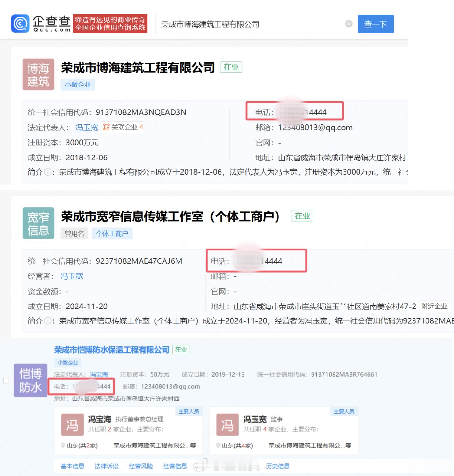
Task: Click the 主要人员 tag on 冯玉宽's card
Action: pos(344,411)
